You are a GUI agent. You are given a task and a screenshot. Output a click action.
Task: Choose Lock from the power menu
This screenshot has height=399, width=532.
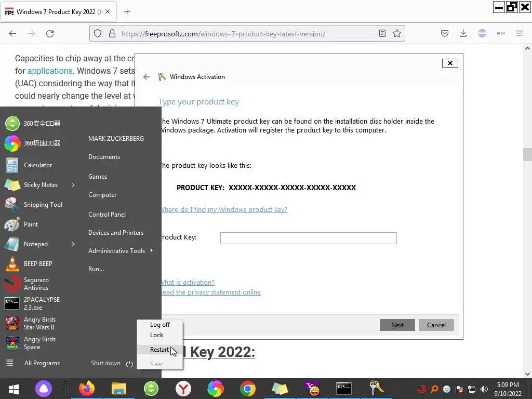point(160,335)
